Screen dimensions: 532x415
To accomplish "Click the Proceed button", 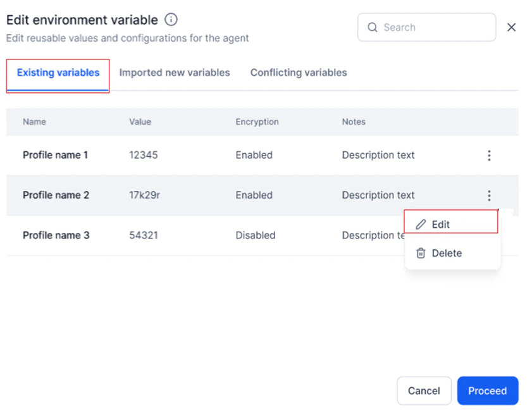I will (x=488, y=390).
